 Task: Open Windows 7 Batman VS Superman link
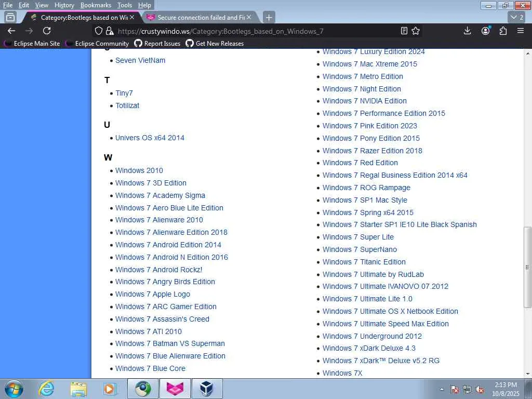tap(170, 343)
